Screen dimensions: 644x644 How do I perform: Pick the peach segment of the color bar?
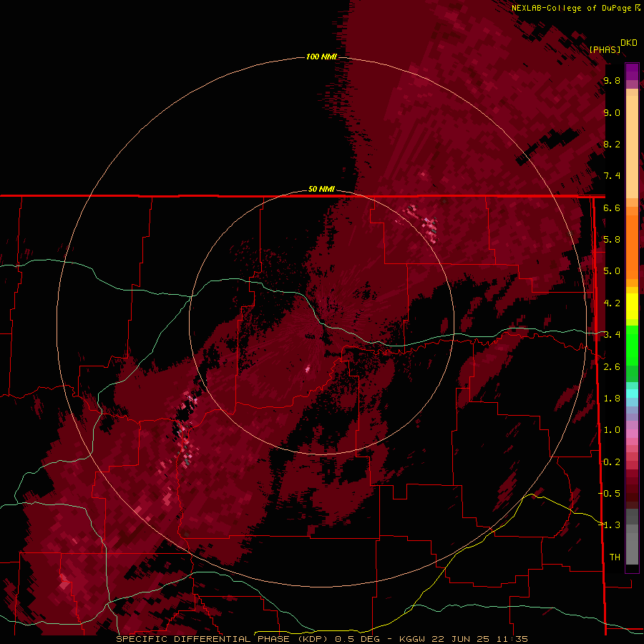click(632, 148)
